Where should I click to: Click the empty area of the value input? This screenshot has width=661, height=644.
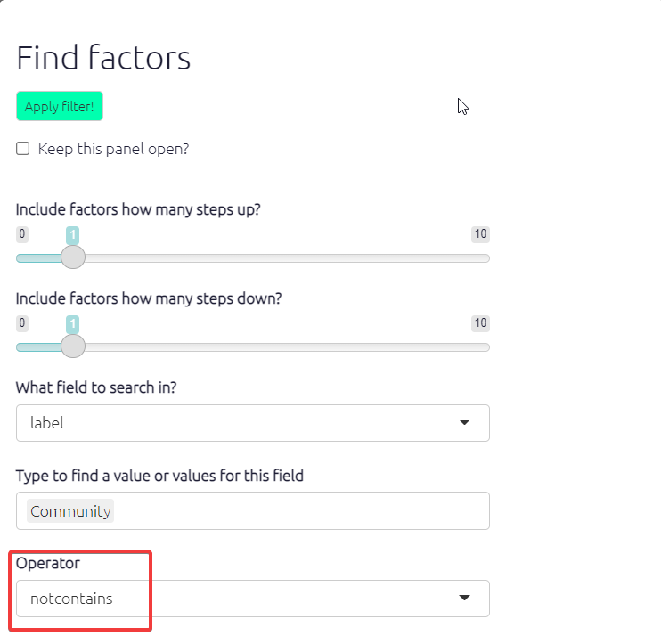point(303,511)
